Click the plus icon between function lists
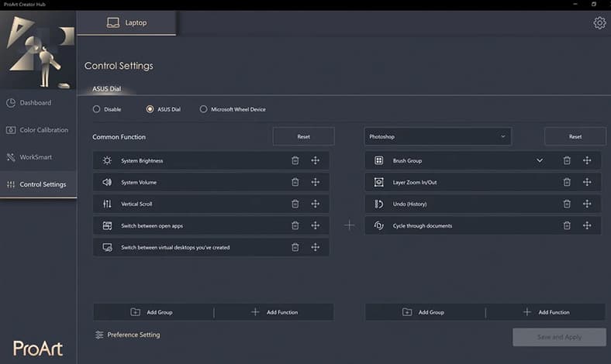Viewport: 611px width, 364px height. 350,225
